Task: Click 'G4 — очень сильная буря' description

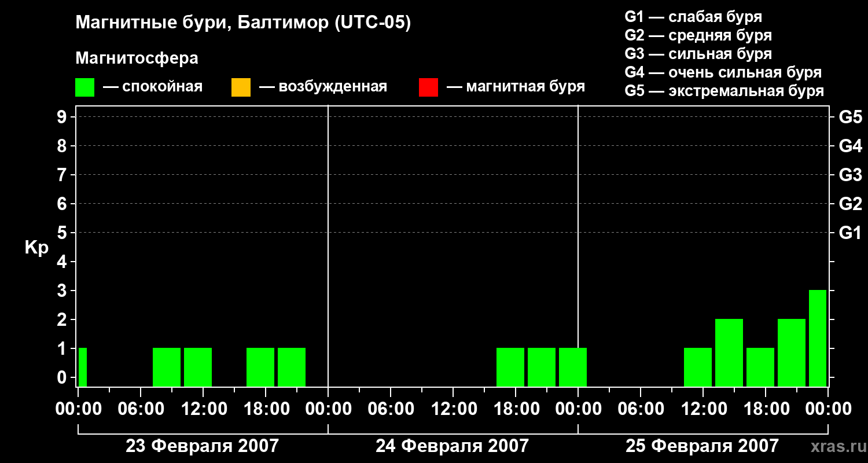Action: (723, 72)
